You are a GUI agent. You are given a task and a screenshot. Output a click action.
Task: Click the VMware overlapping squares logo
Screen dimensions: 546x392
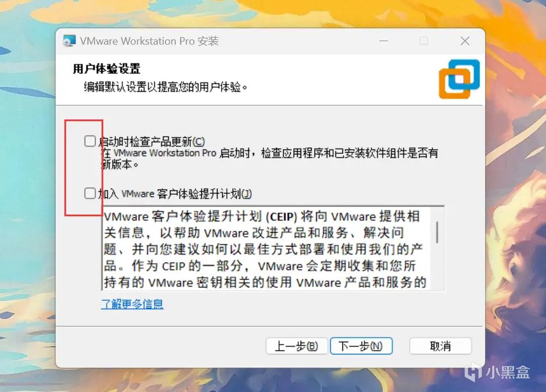tap(460, 79)
